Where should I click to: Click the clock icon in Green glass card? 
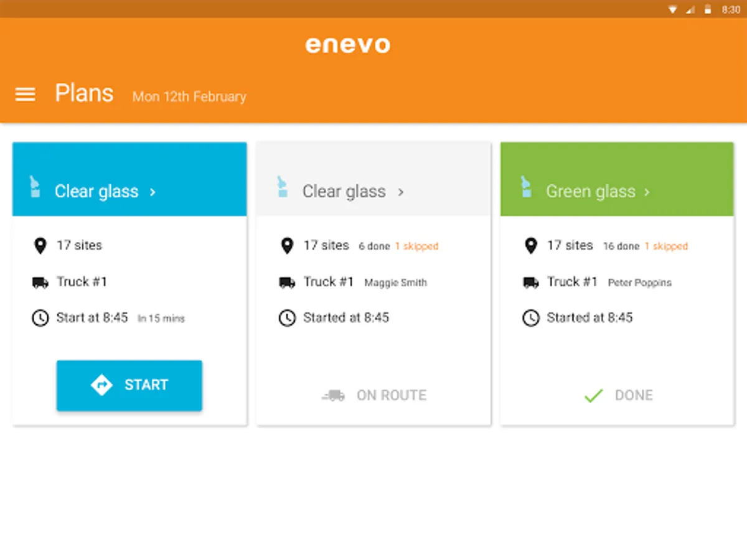click(530, 319)
